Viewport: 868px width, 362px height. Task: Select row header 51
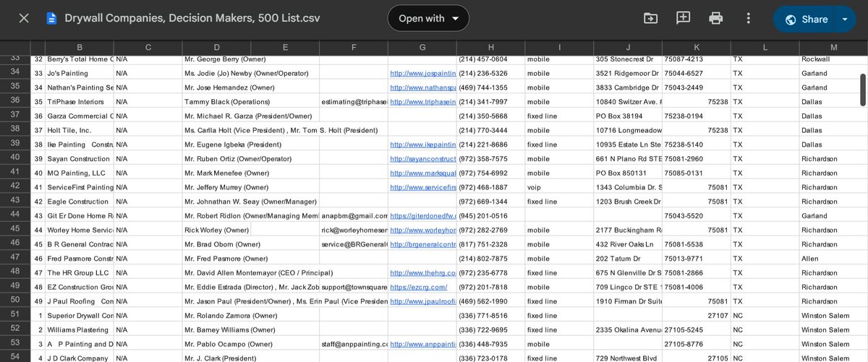coord(15,315)
